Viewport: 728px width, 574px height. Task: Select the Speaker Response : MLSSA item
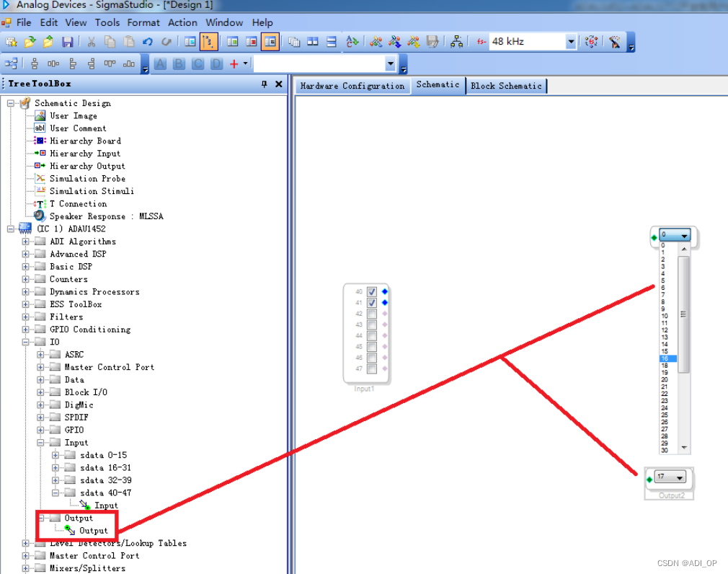[107, 216]
